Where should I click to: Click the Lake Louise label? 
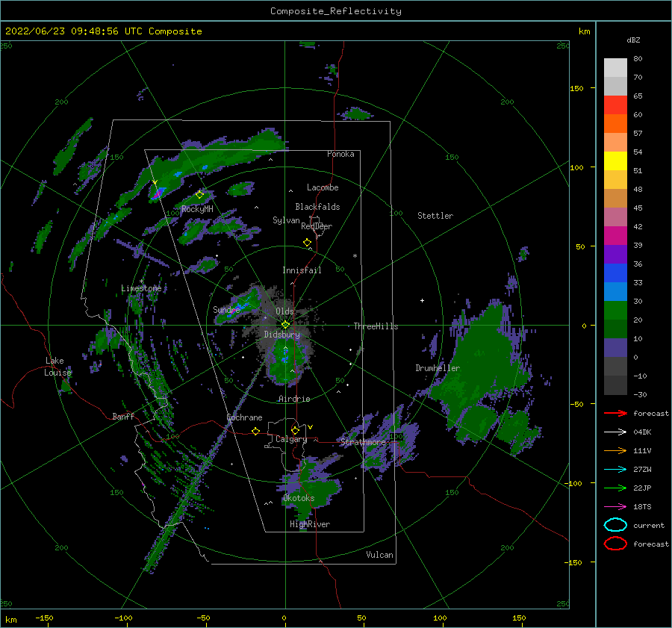pyautogui.click(x=57, y=367)
